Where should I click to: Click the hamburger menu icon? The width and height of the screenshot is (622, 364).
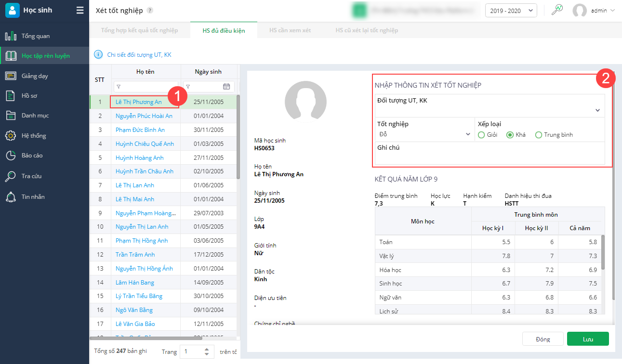[80, 10]
